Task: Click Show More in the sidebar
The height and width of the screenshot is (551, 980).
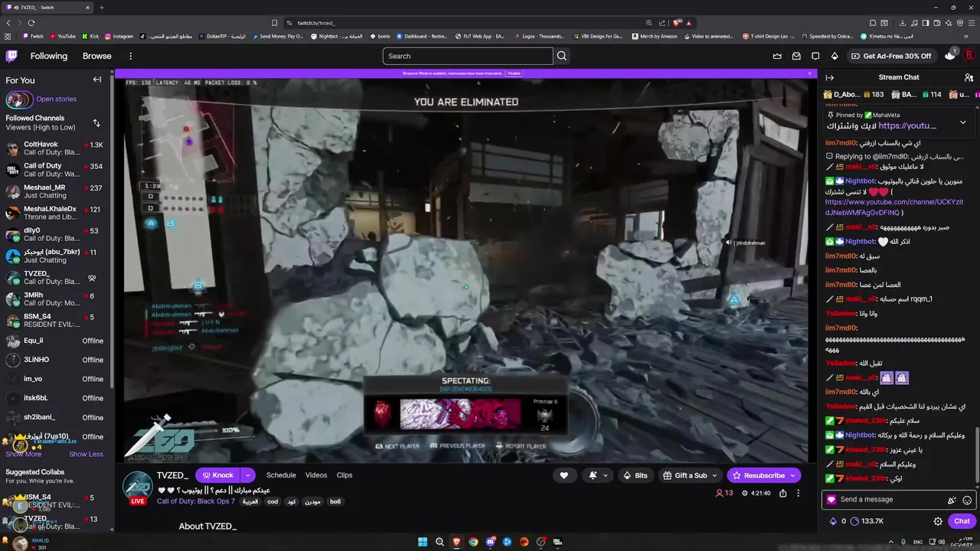Action: pos(24,454)
